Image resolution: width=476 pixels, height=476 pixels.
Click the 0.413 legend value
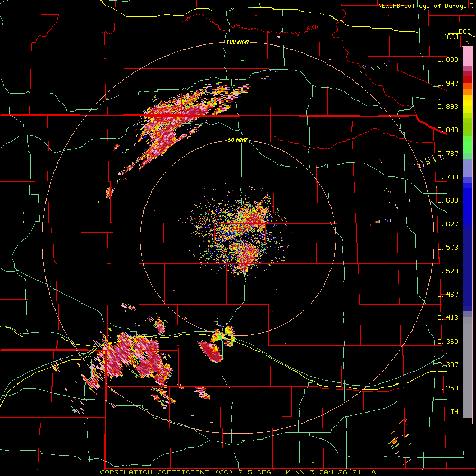pos(448,318)
